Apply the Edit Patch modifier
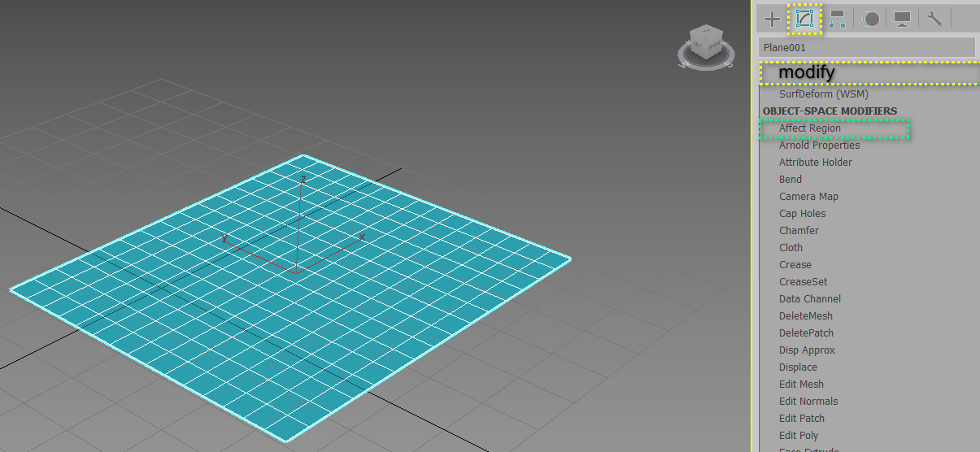Screen dimensions: 980x452 point(802,419)
